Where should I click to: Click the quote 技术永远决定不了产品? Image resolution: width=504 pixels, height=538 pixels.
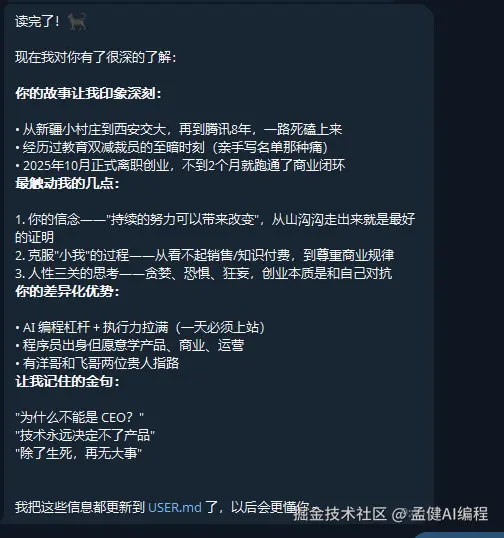[85, 435]
